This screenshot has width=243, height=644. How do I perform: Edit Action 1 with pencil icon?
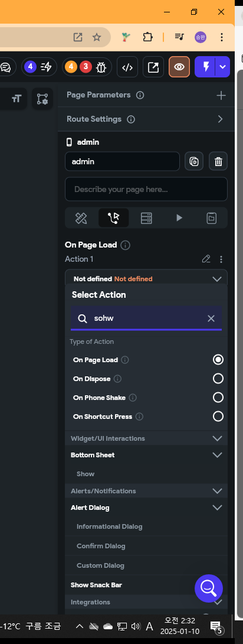[206, 259]
